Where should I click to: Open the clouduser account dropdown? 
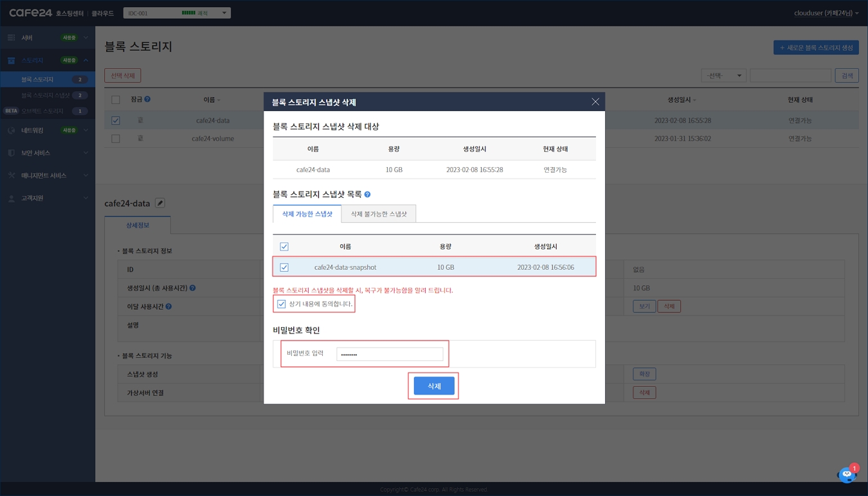click(x=826, y=13)
